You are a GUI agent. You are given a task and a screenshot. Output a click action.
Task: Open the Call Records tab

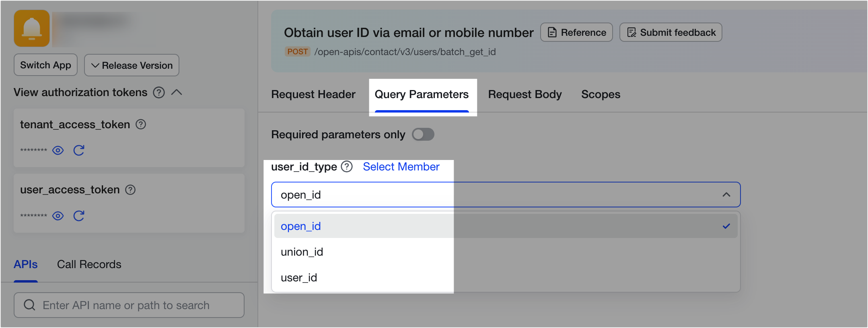pos(89,264)
